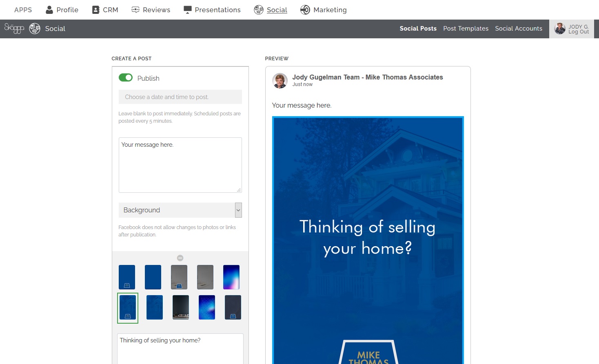
Task: Choose the gray room background without logo
Action: 205,277
